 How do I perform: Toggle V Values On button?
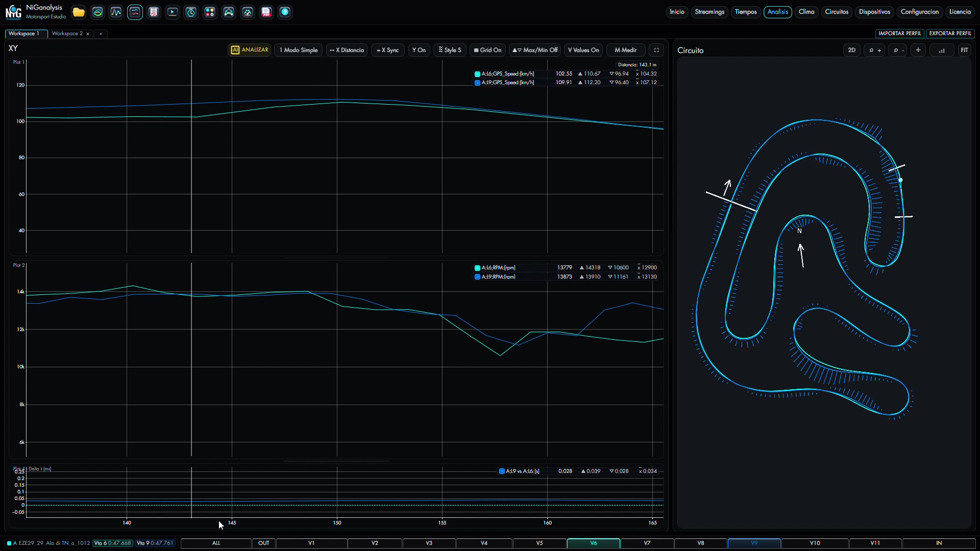(583, 50)
